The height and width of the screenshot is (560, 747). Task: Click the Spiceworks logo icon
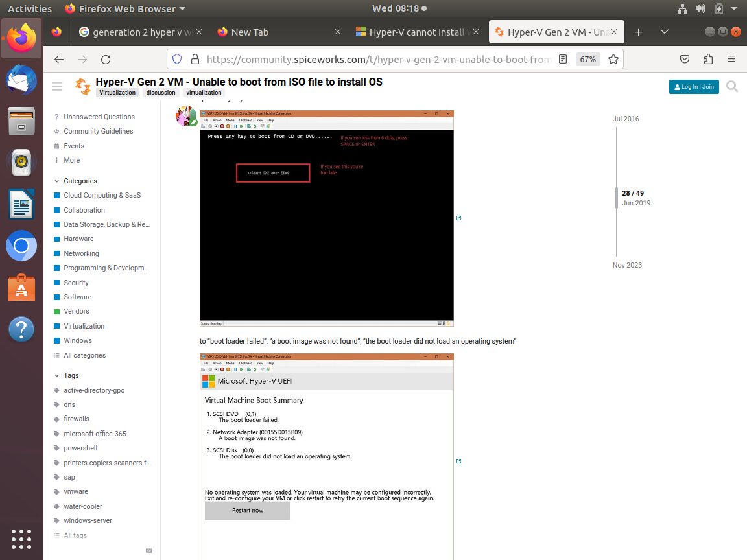(83, 86)
